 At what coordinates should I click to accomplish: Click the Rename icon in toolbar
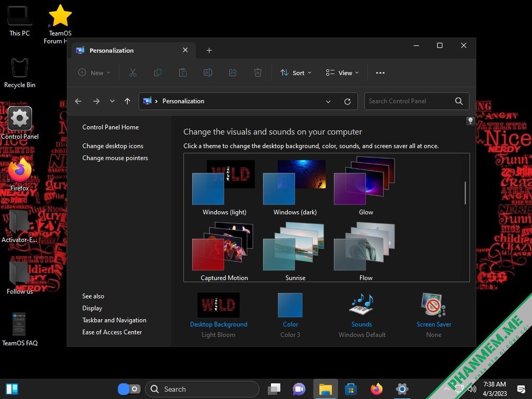[x=208, y=72]
